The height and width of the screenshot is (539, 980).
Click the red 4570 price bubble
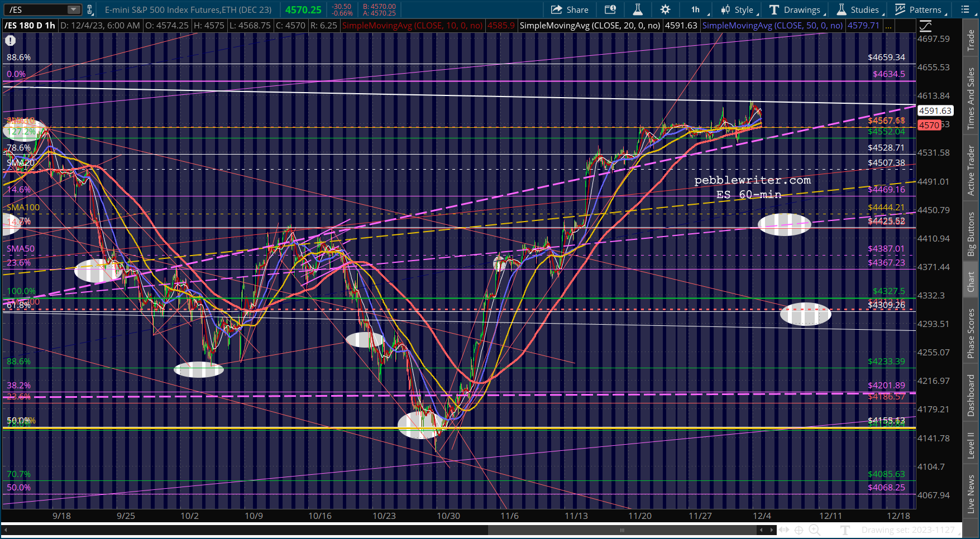pos(929,125)
